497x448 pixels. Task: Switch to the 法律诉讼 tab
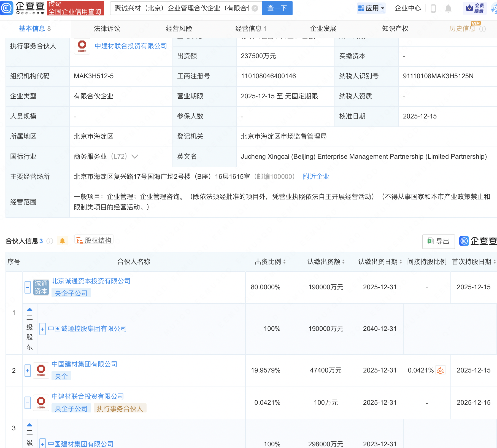point(107,29)
